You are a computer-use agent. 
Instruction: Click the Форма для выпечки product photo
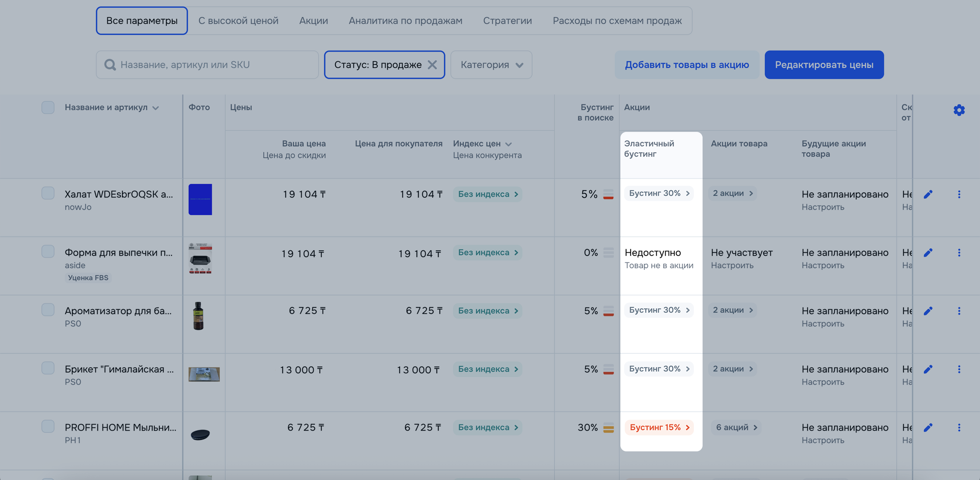200,258
